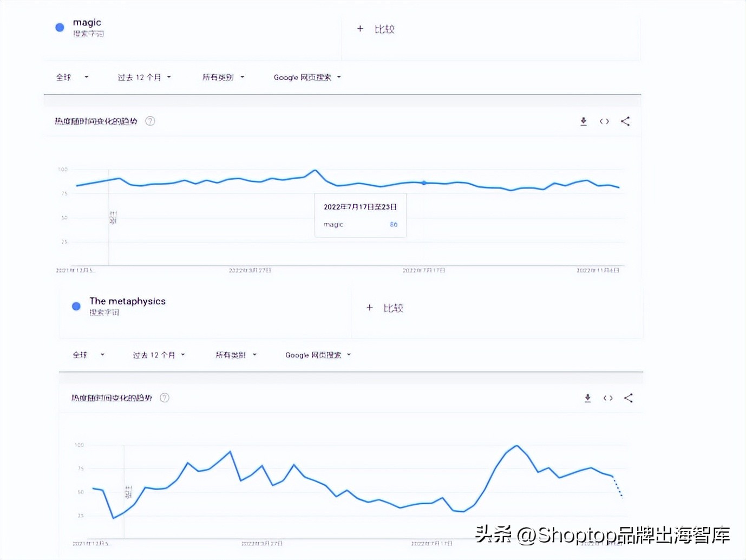This screenshot has width=746, height=560.
Task: Select the peak point on The metaphysics curve
Action: point(516,446)
